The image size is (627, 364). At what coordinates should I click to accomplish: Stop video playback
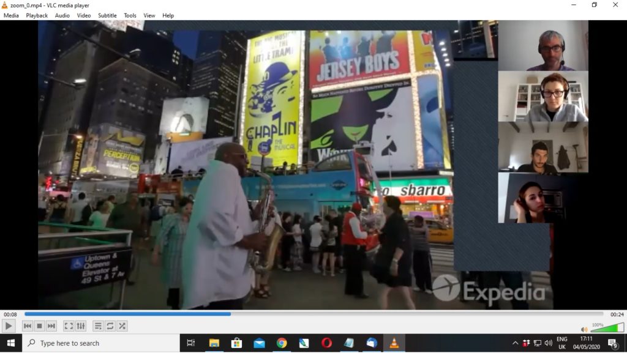coord(39,326)
